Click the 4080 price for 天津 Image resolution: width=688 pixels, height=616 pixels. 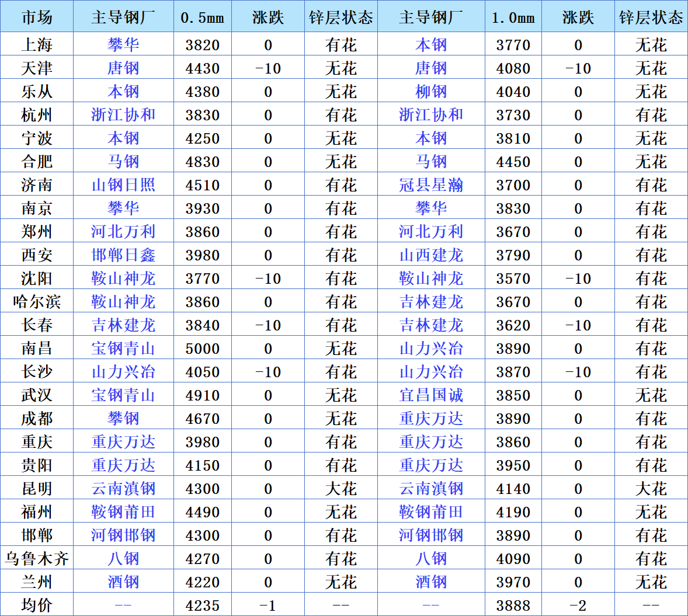[513, 68]
